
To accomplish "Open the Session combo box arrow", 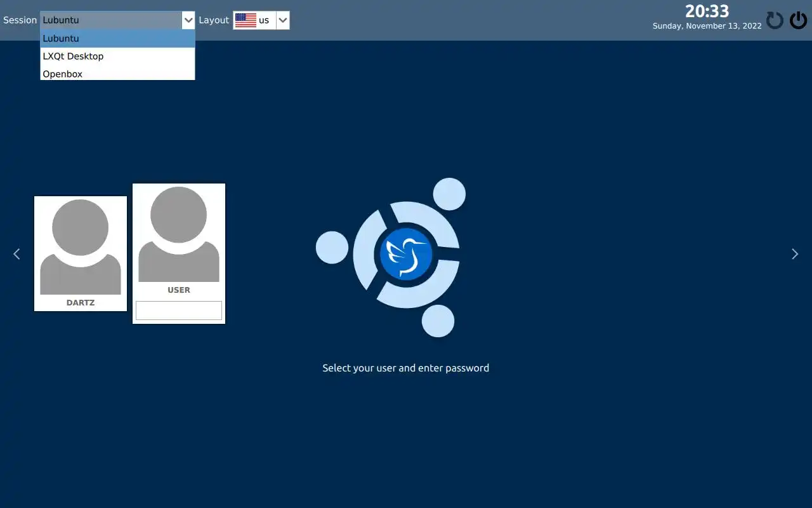I will click(x=188, y=20).
